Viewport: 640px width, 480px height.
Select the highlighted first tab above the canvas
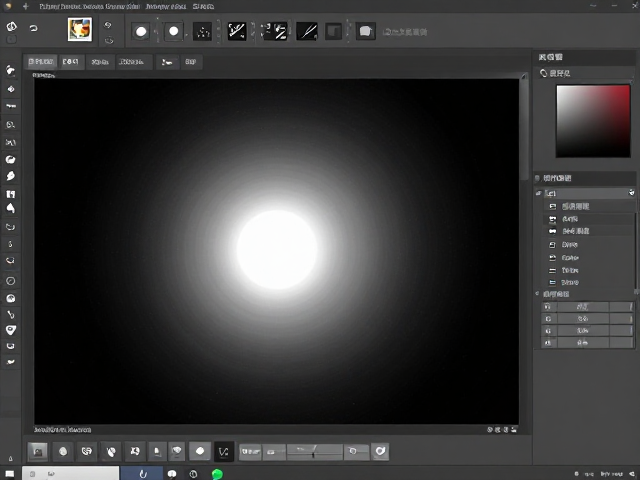[x=41, y=62]
